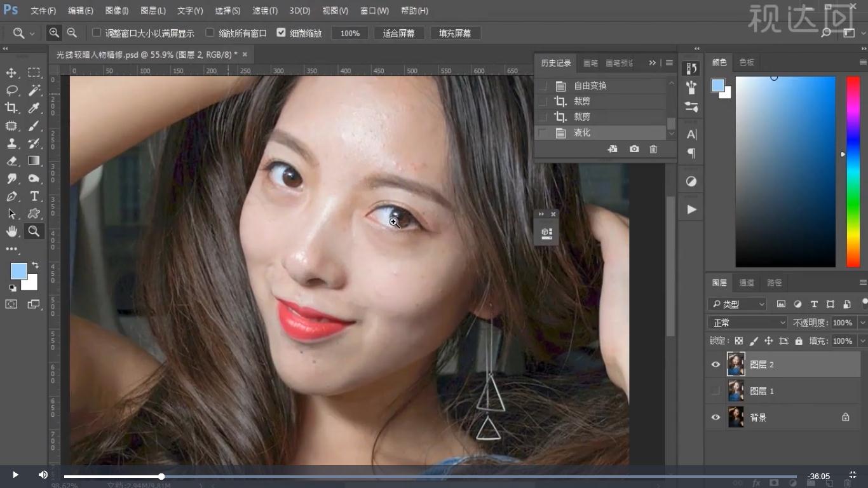Image resolution: width=868 pixels, height=488 pixels.
Task: Select the Magic Wand tool
Action: (34, 91)
